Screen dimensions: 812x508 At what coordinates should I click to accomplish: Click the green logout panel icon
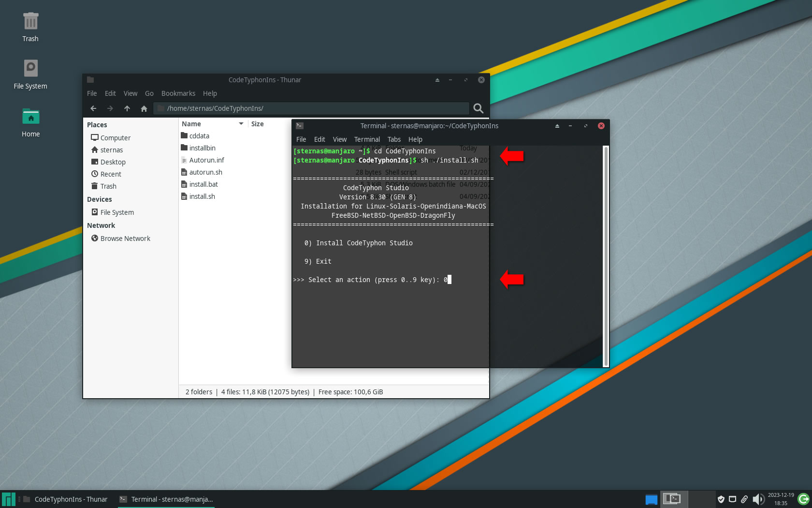pos(804,499)
